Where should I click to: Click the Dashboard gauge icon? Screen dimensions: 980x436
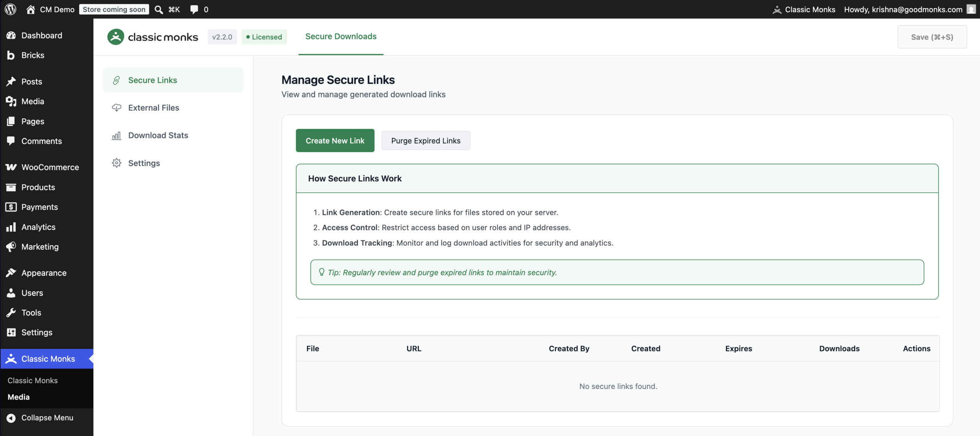11,35
